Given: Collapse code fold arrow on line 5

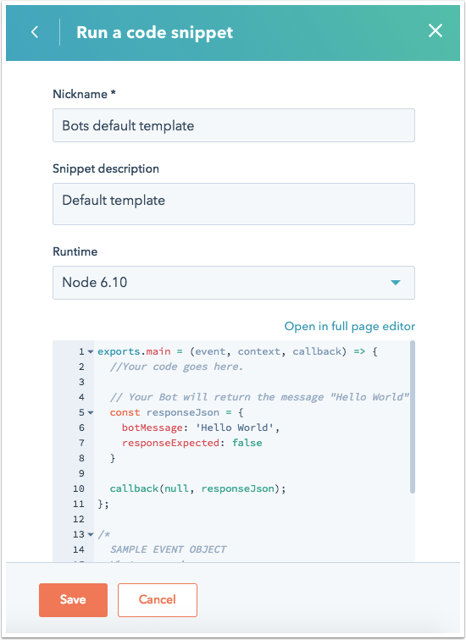Looking at the screenshot, I should tap(90, 412).
